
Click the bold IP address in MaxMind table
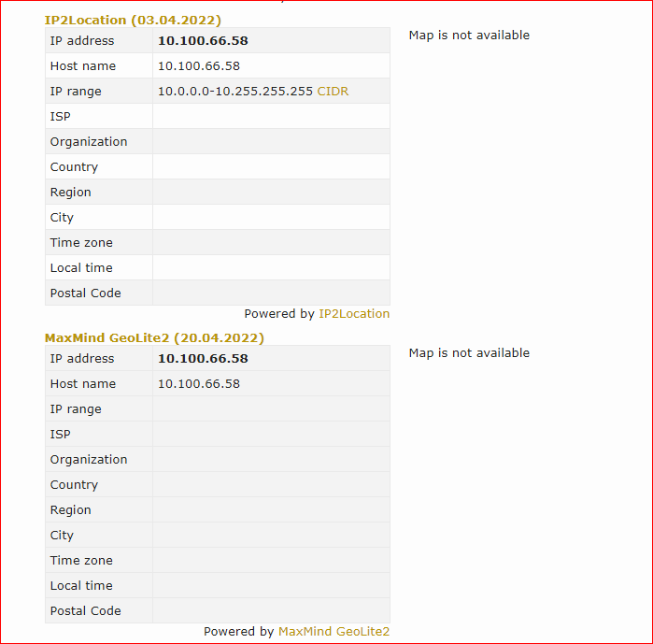203,359
